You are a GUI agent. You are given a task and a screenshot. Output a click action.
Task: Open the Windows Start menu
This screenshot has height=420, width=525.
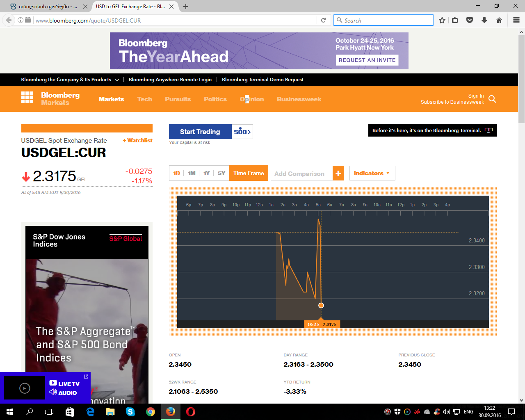(10, 412)
